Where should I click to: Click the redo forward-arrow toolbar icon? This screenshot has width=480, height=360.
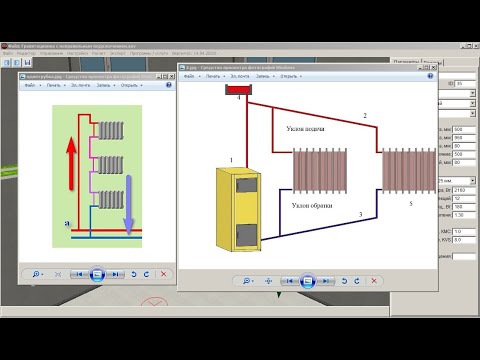point(17,62)
